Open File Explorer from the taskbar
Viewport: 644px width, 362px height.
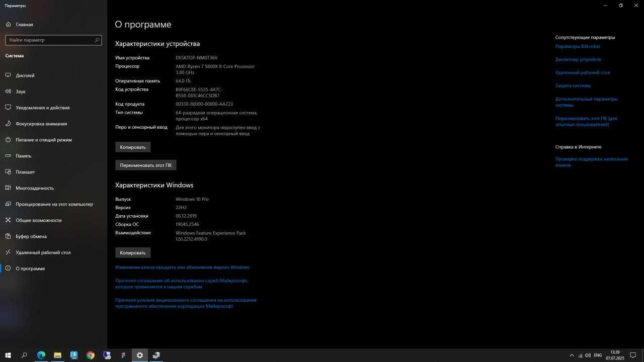point(57,355)
